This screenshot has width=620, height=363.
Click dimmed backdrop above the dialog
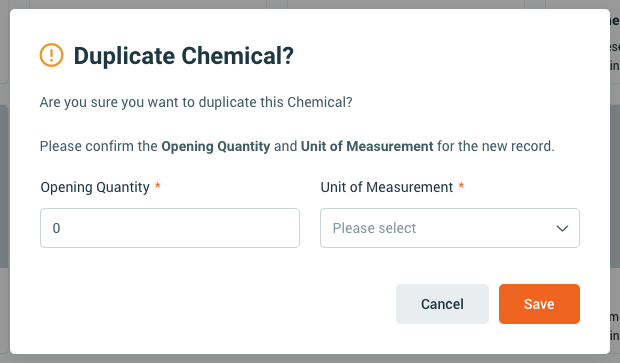(310, 4)
